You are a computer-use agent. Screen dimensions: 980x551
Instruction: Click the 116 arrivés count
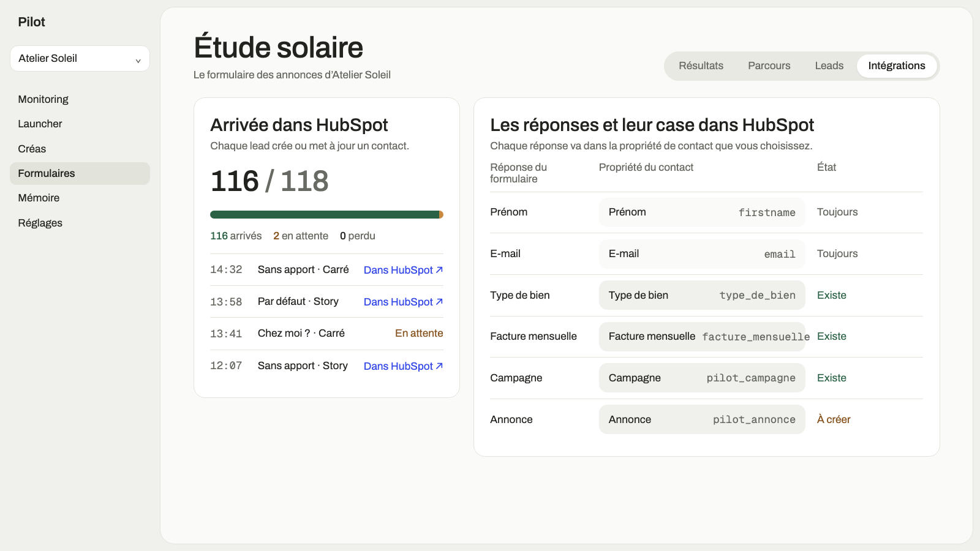pos(236,236)
